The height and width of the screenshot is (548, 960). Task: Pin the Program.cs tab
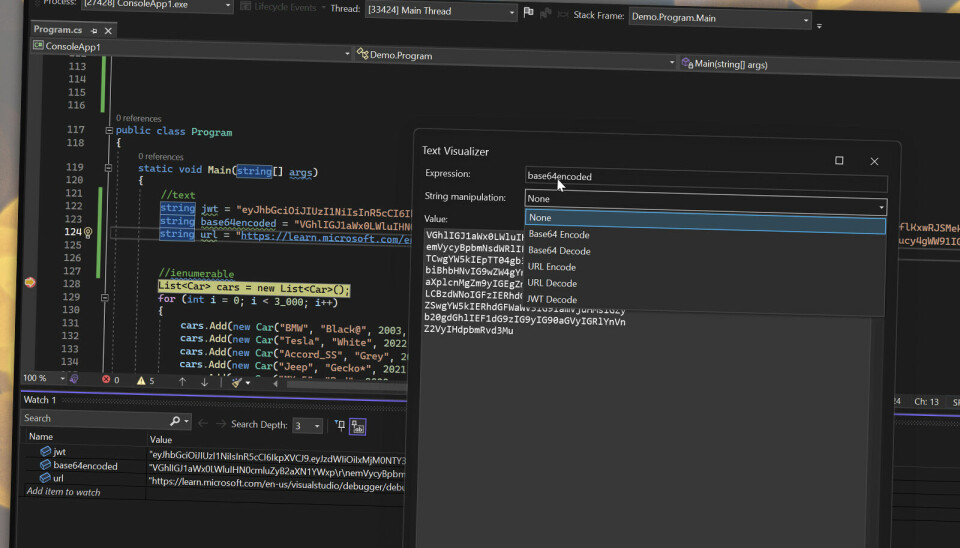[x=94, y=31]
